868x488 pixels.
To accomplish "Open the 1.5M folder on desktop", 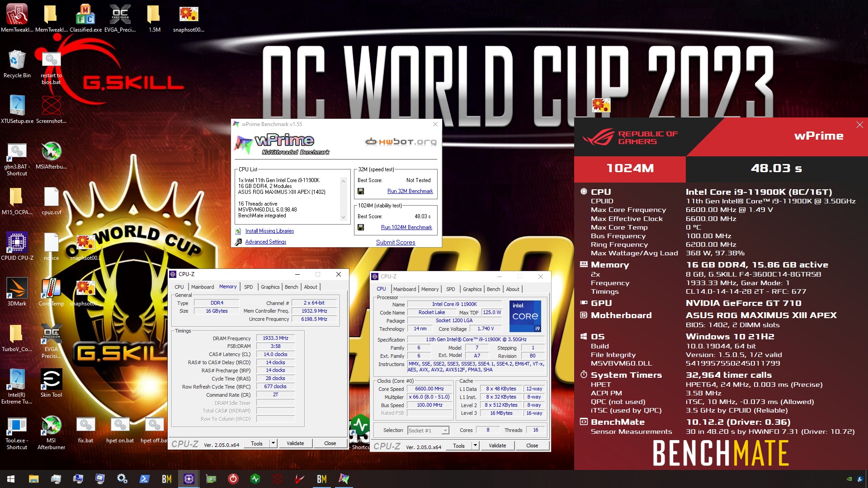I will coord(154,19).
